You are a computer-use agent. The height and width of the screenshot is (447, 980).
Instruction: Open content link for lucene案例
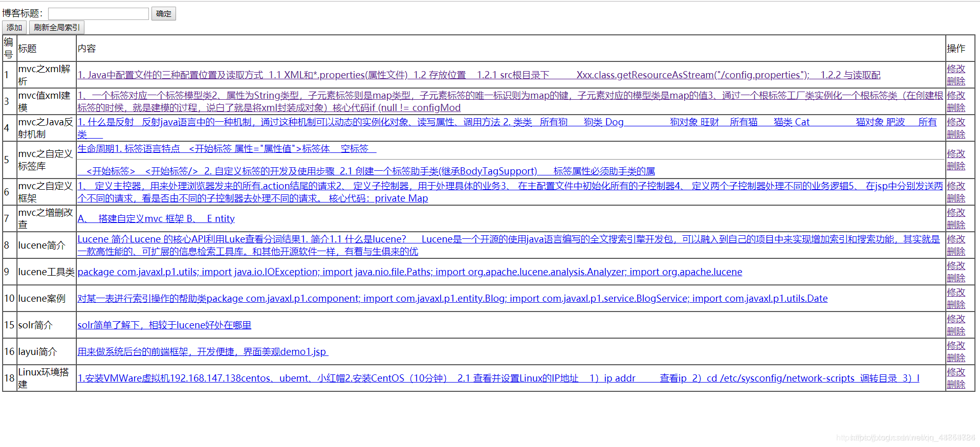coord(452,298)
